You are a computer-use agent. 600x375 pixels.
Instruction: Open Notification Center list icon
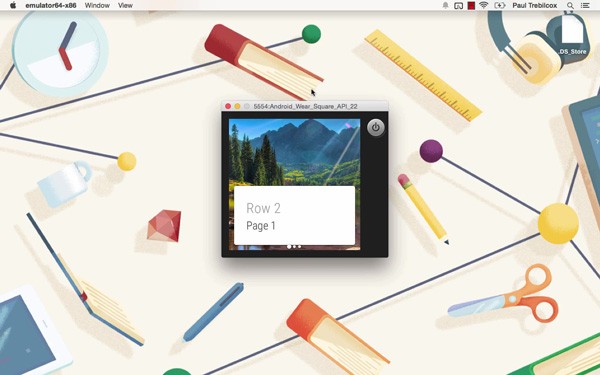pyautogui.click(x=585, y=5)
